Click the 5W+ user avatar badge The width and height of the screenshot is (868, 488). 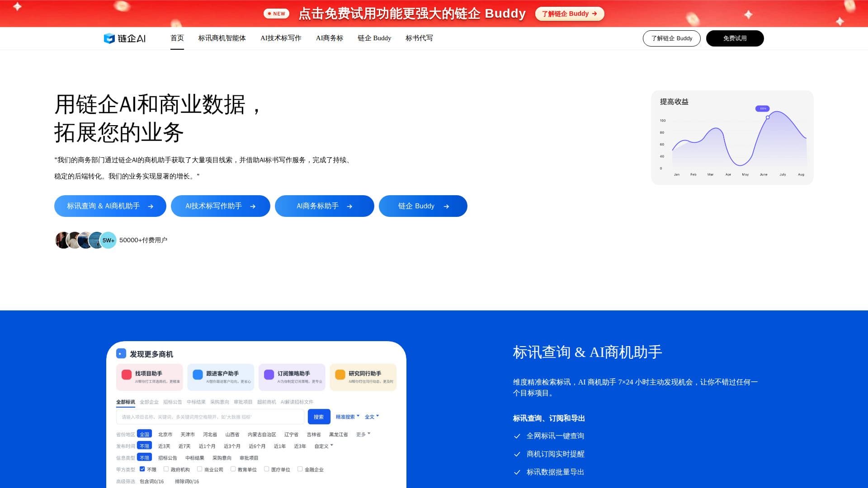(108, 240)
